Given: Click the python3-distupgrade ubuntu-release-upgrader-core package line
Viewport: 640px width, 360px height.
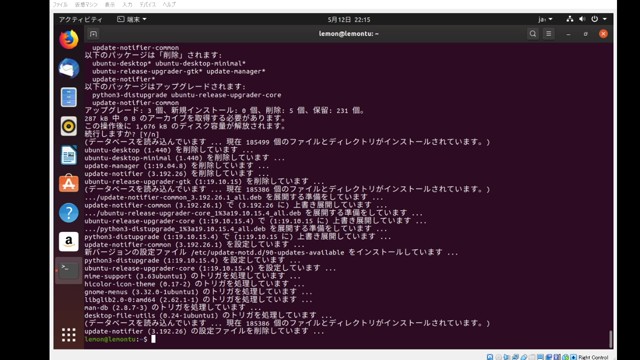Looking at the screenshot, I should [187, 95].
